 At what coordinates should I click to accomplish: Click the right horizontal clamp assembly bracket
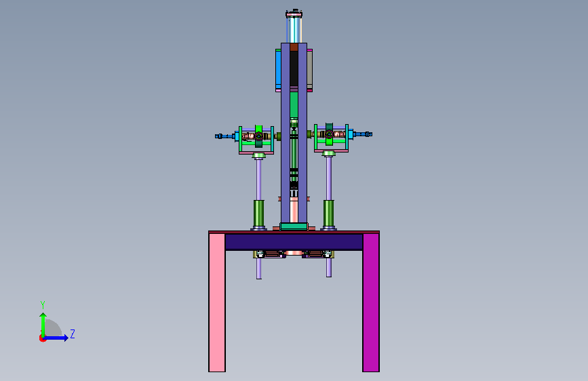click(331, 138)
